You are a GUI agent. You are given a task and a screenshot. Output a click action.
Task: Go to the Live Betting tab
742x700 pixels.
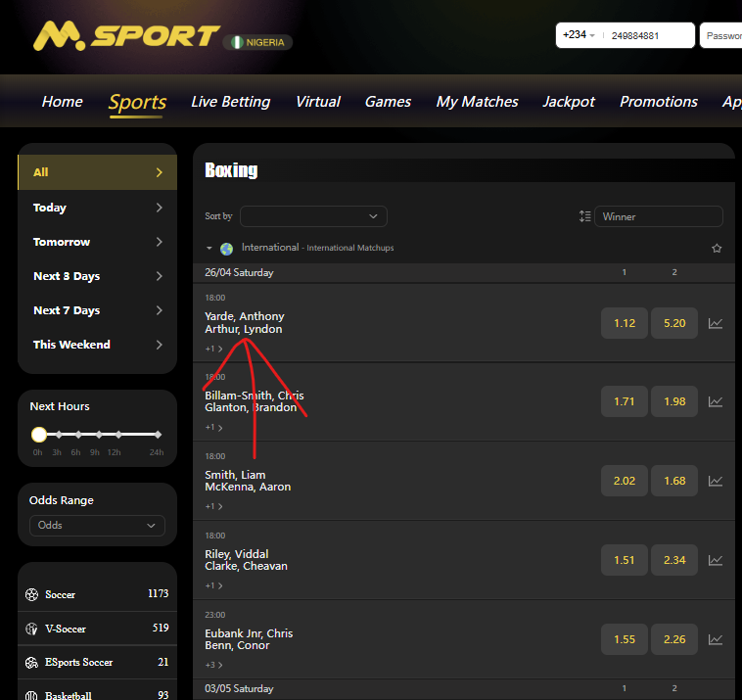tap(230, 102)
